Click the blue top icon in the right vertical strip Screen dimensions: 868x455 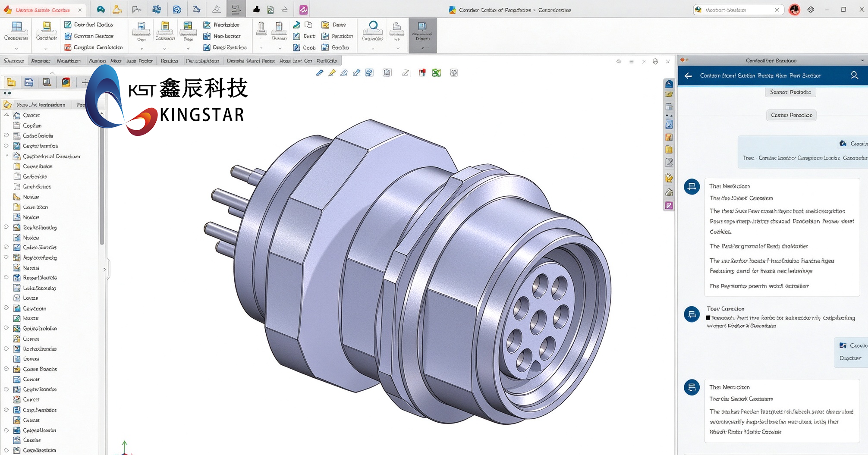[669, 84]
